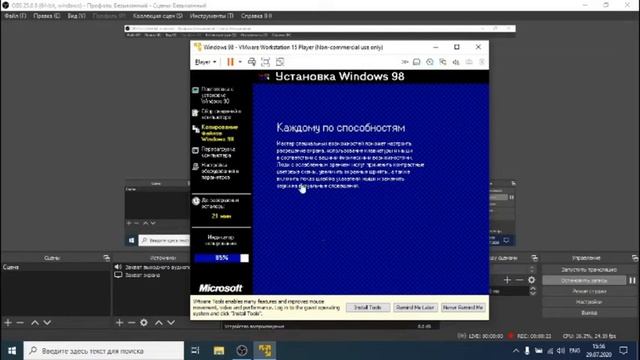Add a new scene with the plus icon
Screen dimensions: 640x360
[8, 323]
